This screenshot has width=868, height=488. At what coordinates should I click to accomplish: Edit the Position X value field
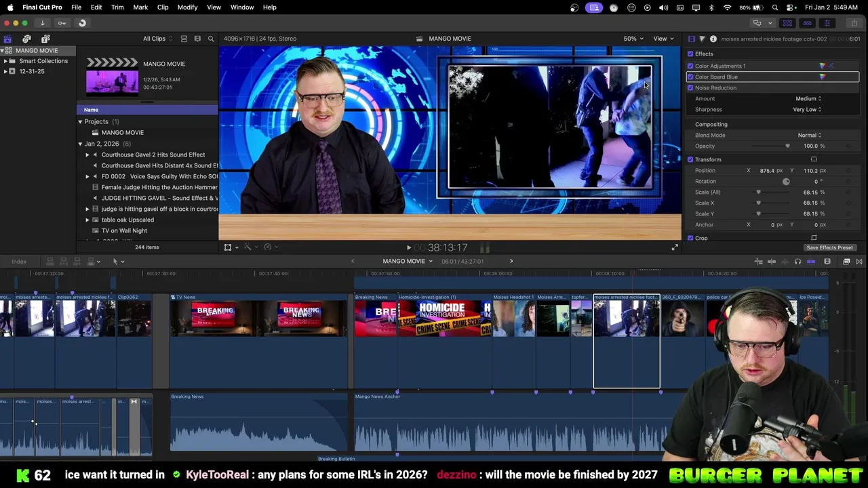(x=768, y=170)
